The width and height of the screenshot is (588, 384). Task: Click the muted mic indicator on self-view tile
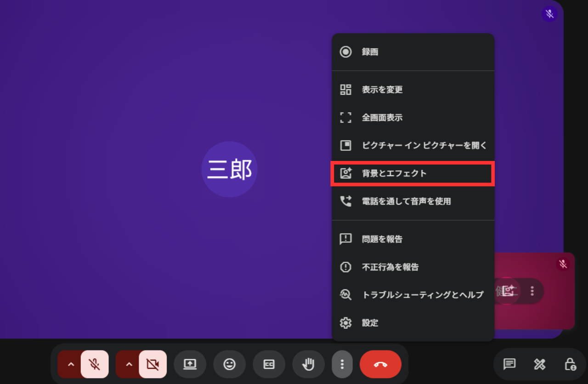(x=563, y=264)
